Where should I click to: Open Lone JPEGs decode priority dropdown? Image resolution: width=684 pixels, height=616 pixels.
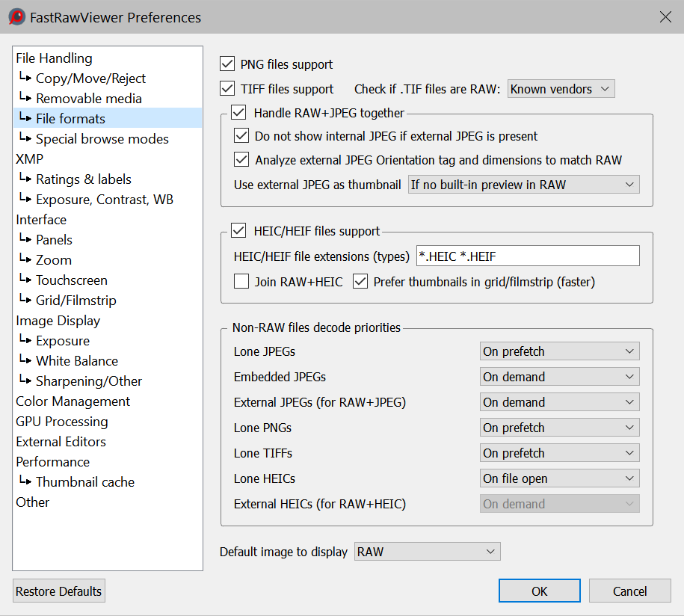(559, 351)
